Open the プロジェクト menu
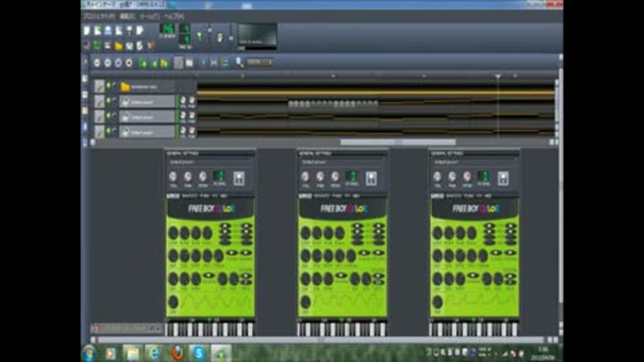This screenshot has height=362, width=644. coord(99,16)
